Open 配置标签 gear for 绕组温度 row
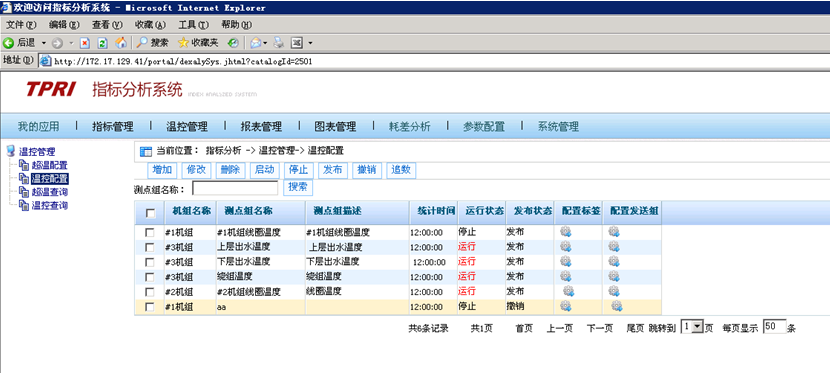This screenshot has height=373, width=830. click(x=566, y=276)
